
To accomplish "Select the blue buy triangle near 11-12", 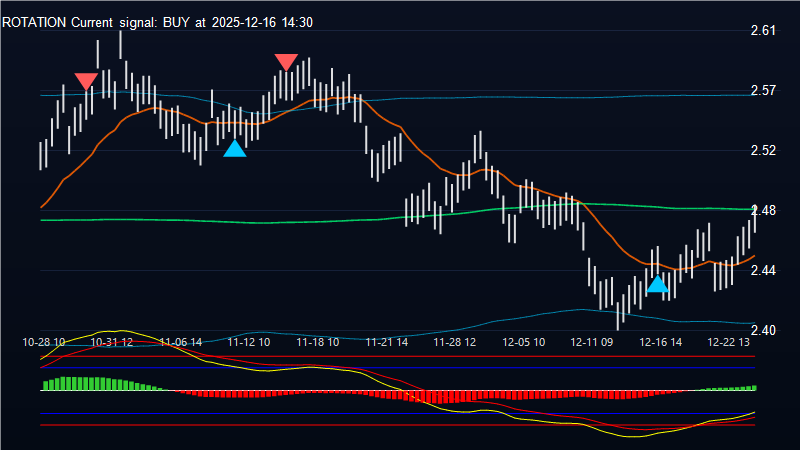I will (x=234, y=149).
